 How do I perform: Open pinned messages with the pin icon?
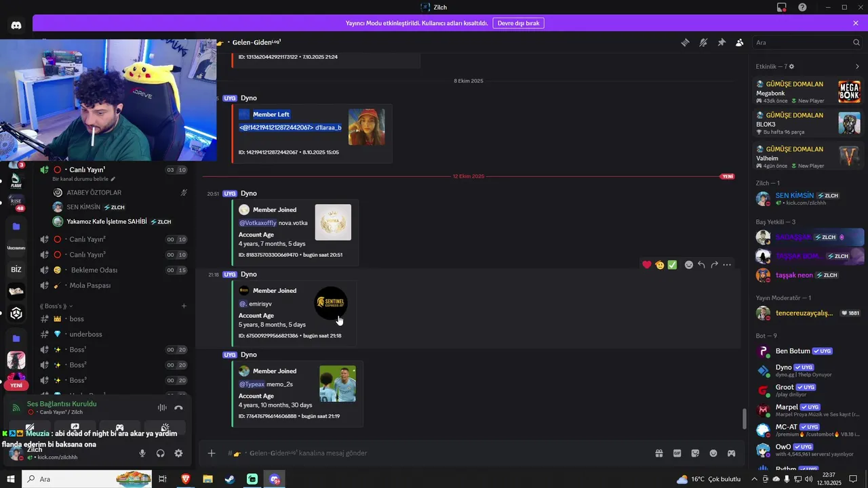722,42
